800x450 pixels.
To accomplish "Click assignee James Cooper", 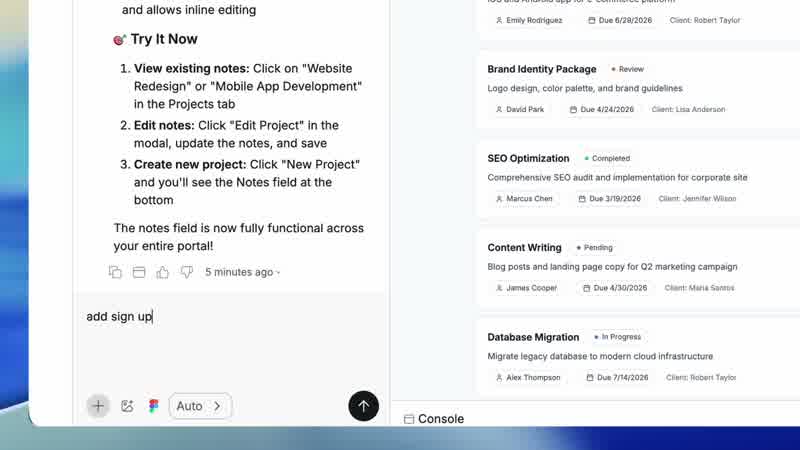I will (x=526, y=288).
